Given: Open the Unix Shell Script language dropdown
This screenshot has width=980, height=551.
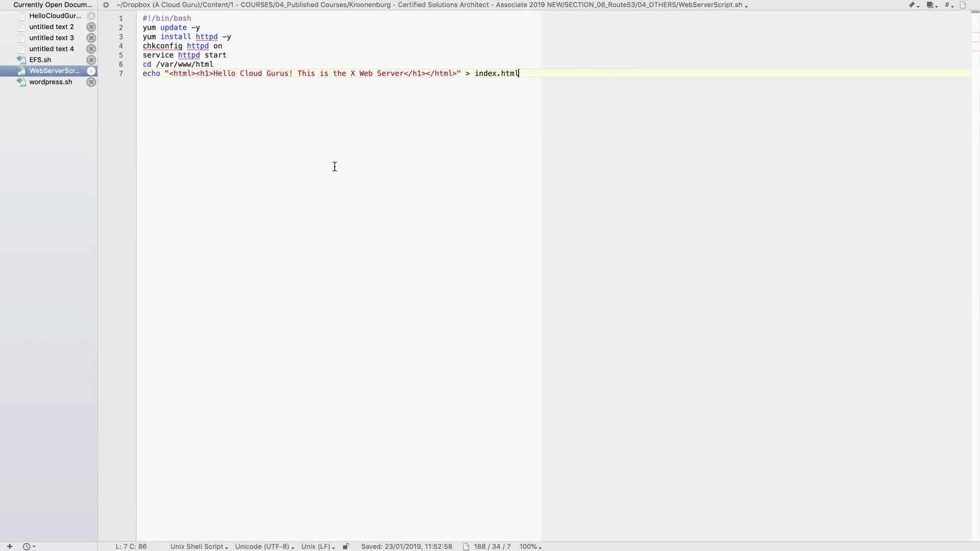Looking at the screenshot, I should (199, 546).
